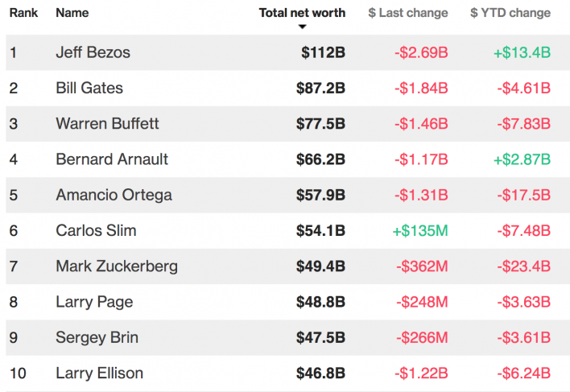570x392 pixels.
Task: Open Mark Zuckerberg's profile
Action: tap(117, 266)
